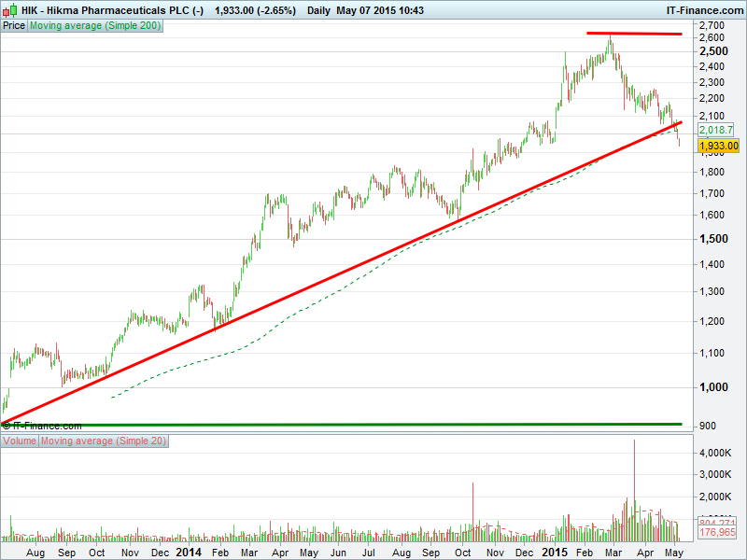
Task: Click the 2,100 price axis label
Action: tap(712, 116)
